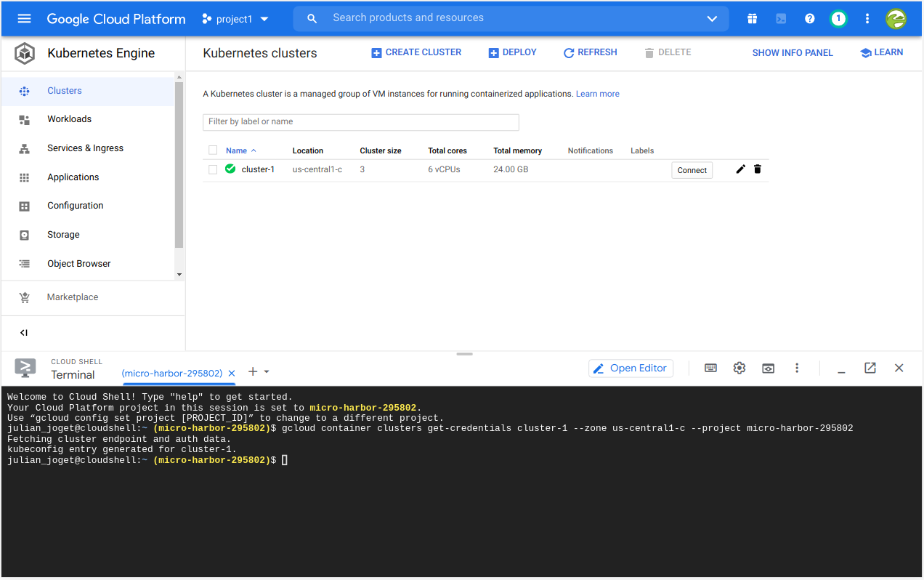924x580 pixels.
Task: Open the Cloud Shell web preview icon
Action: (x=768, y=368)
